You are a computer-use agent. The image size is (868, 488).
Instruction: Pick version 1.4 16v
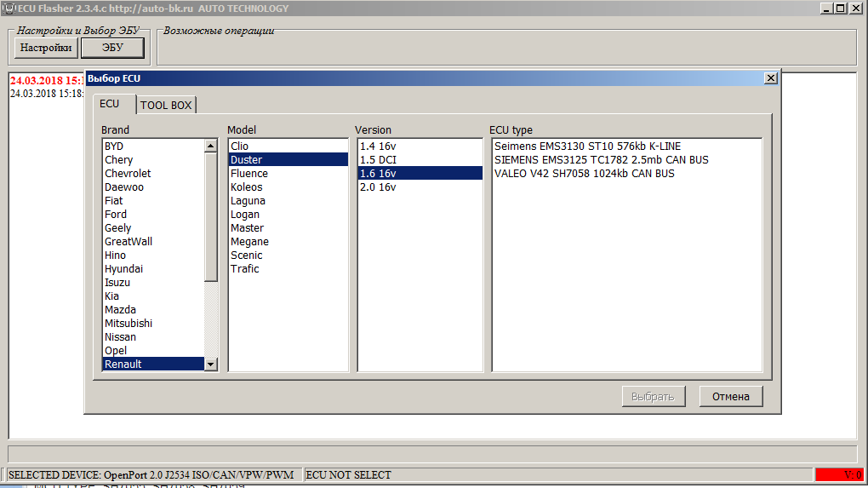(x=420, y=146)
